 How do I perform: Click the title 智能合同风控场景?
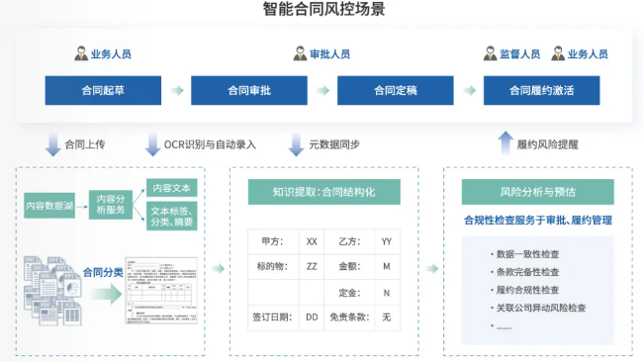(324, 9)
